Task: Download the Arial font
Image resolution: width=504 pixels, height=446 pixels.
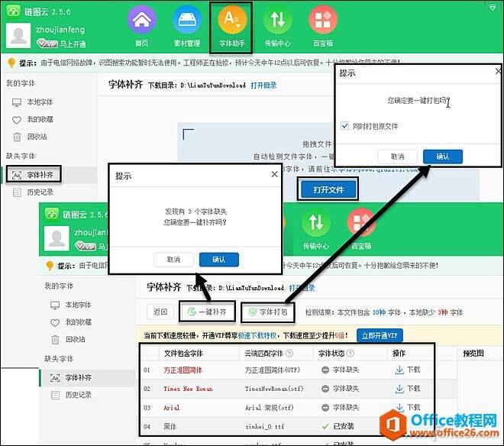Action: coord(407,407)
